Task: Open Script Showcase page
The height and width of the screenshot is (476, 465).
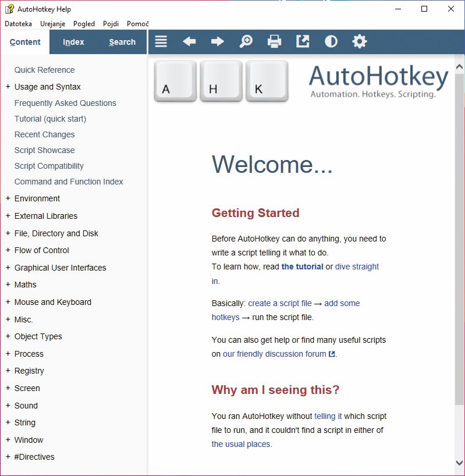Action: tap(45, 150)
